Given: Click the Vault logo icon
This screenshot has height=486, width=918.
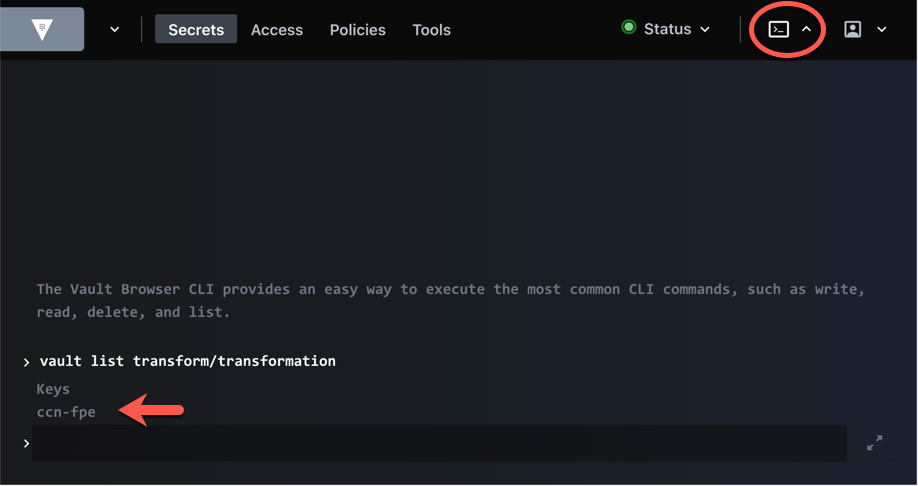Looking at the screenshot, I should pos(41,30).
